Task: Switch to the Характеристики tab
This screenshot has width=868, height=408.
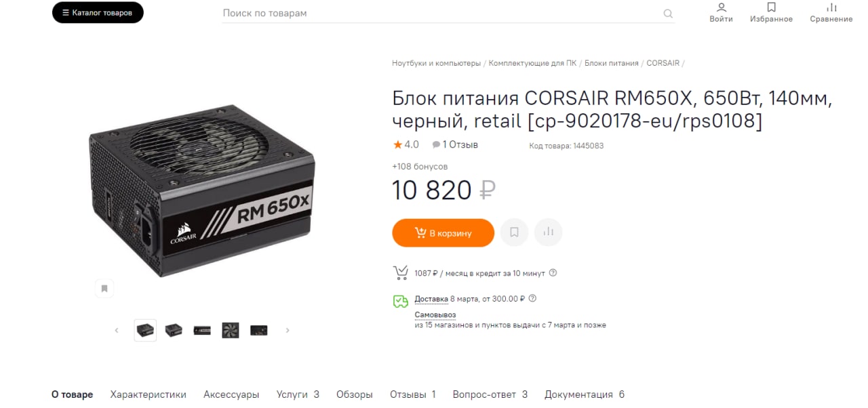Action: pos(148,394)
